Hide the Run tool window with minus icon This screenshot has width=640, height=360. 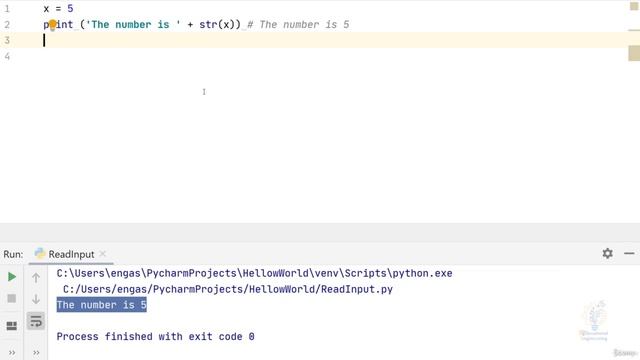629,253
